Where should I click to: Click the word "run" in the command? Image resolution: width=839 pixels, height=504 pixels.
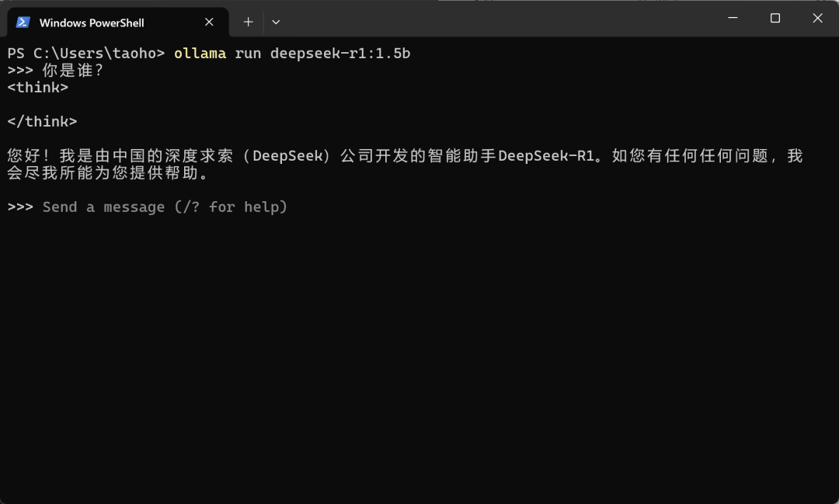point(248,54)
